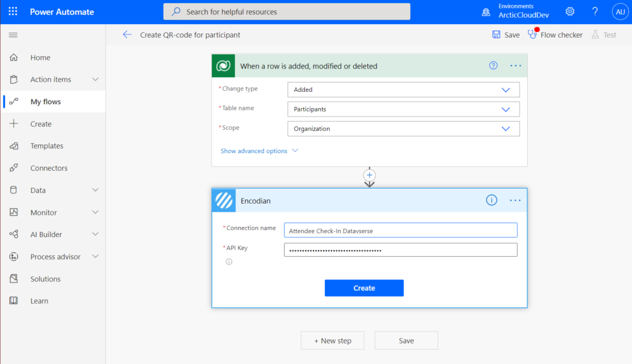
Task: Open the app launcher waffle icon
Action: click(13, 11)
